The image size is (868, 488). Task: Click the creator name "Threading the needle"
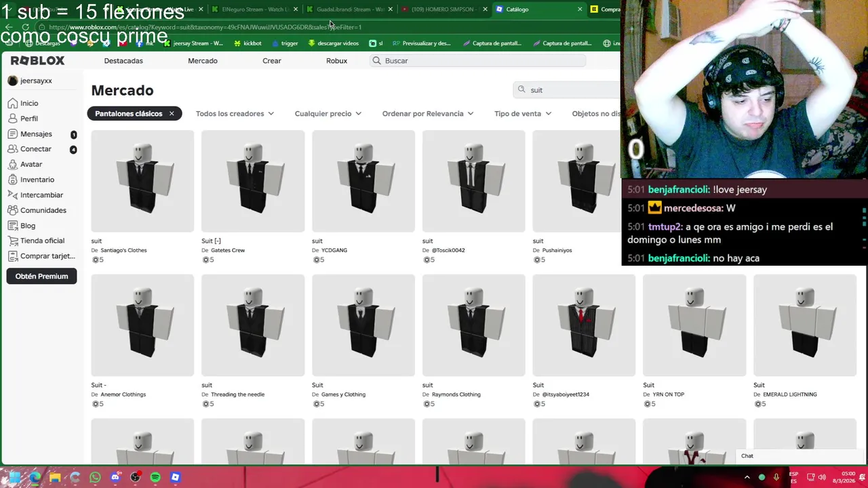tap(237, 394)
